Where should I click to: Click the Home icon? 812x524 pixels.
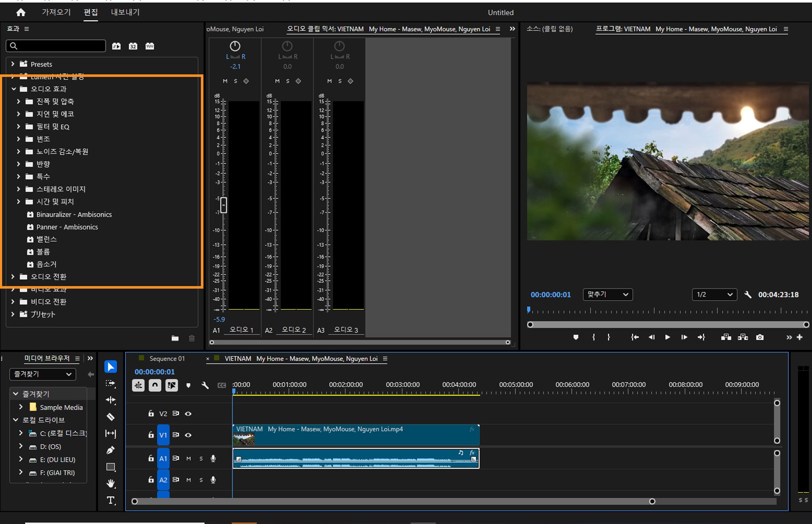point(21,13)
